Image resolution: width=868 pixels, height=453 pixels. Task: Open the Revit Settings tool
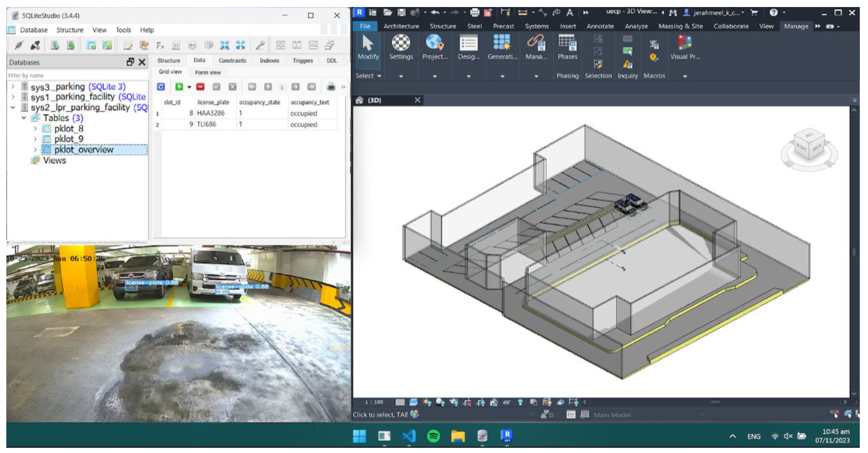pos(401,47)
